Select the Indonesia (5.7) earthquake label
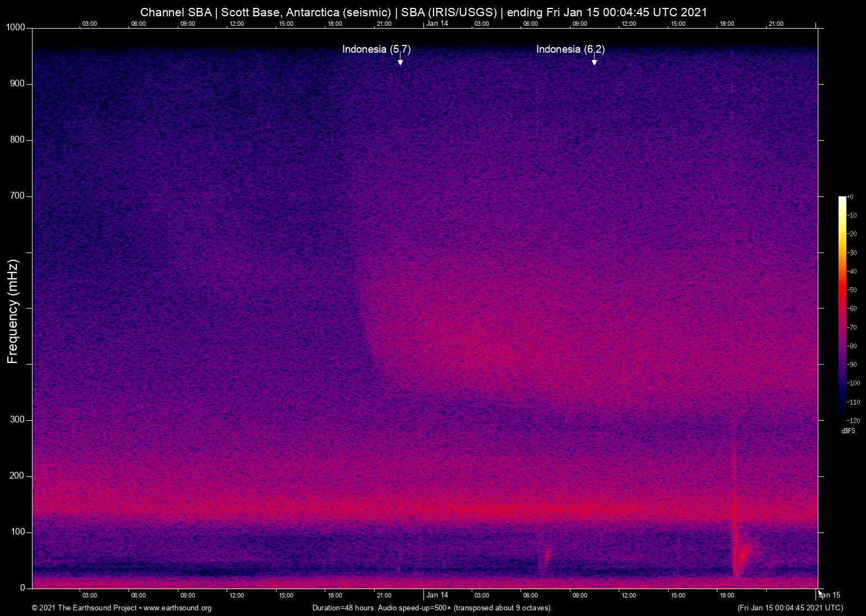Viewport: 866px width, 616px height. (376, 49)
